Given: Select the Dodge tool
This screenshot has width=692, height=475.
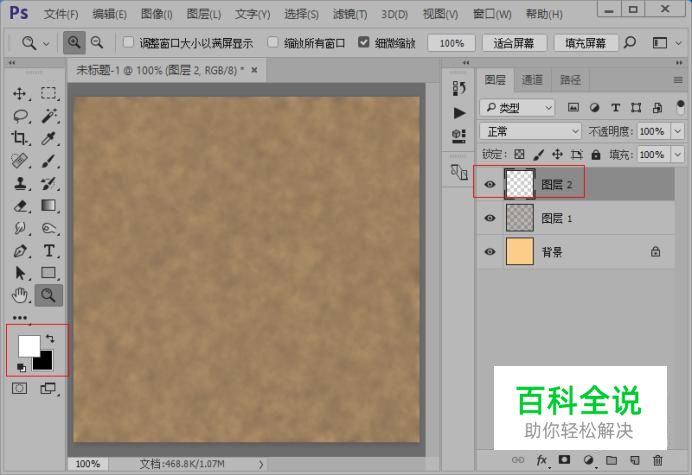Looking at the screenshot, I should tap(49, 228).
